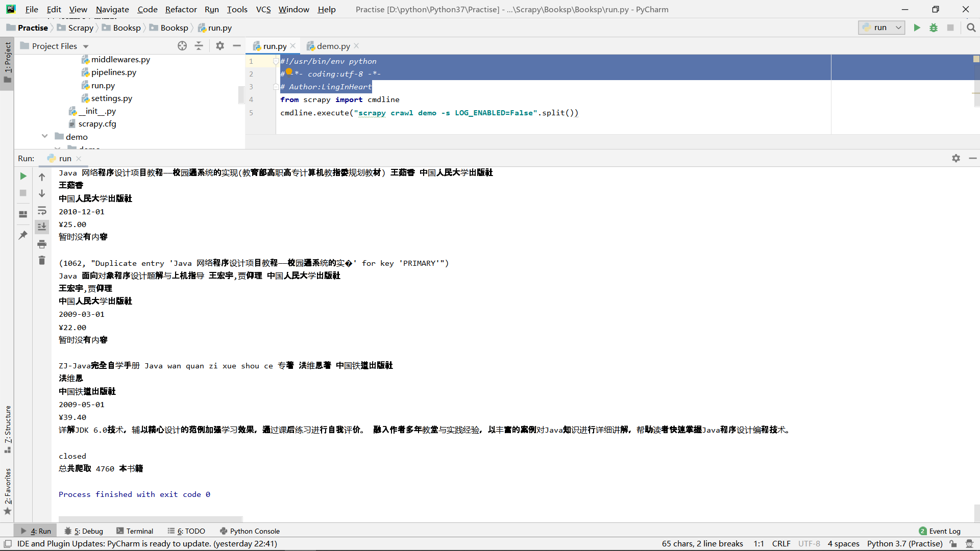Click the inspector hector icon in status bar
The image size is (980, 551).
(x=969, y=544)
